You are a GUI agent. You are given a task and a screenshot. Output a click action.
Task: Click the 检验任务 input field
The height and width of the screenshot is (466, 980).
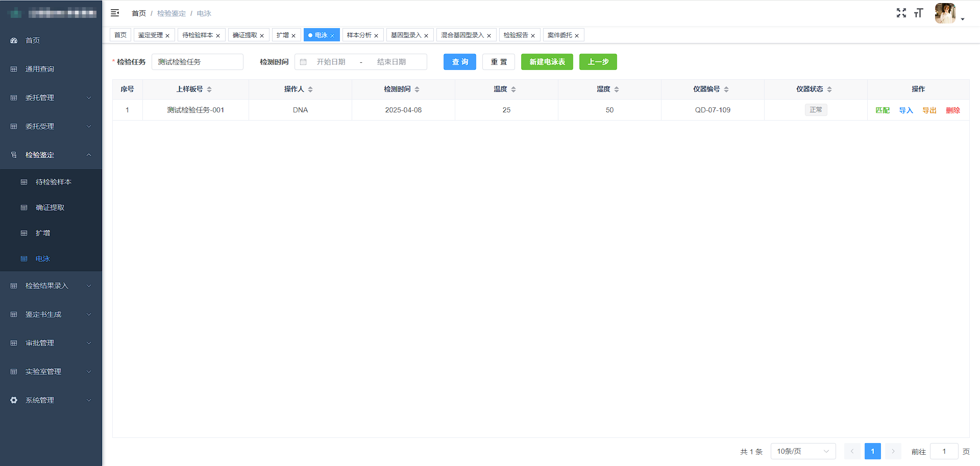pos(197,62)
